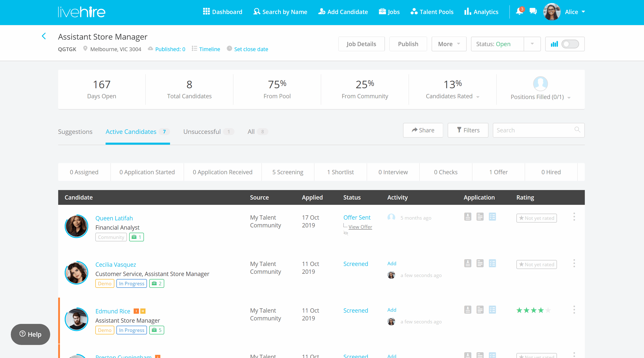Click the yellow H flag beside Edmund Rice
This screenshot has width=644, height=358.
click(143, 311)
